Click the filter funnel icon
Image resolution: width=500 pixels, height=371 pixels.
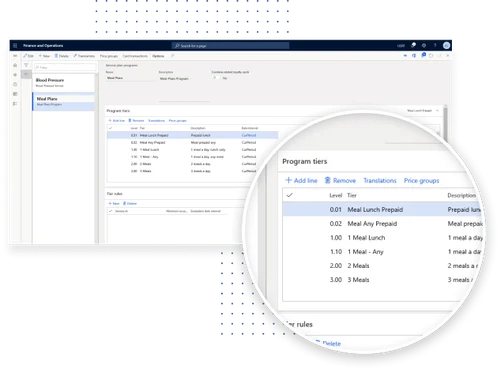click(x=26, y=65)
